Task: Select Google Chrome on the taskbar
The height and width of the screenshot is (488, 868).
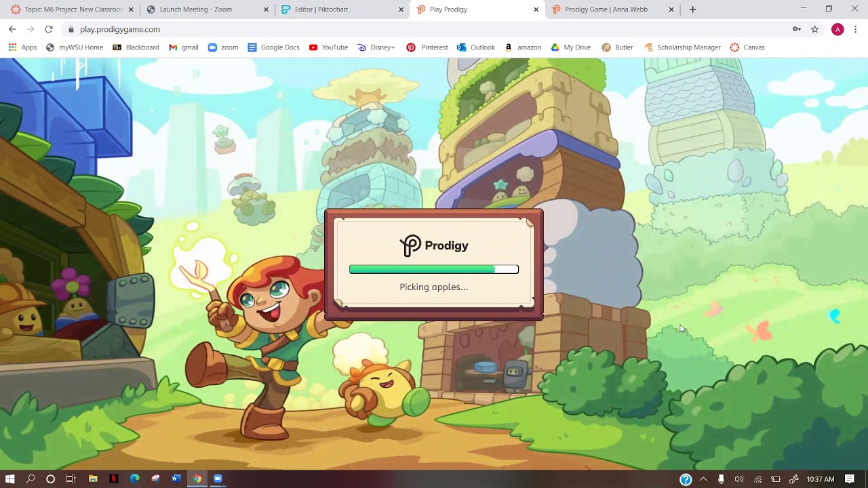Action: pyautogui.click(x=197, y=479)
